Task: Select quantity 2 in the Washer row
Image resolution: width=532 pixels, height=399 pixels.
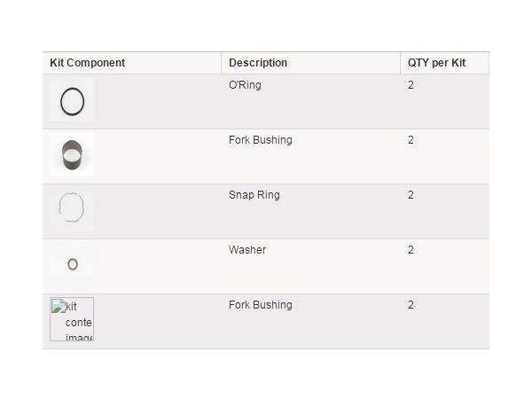Action: coord(411,250)
